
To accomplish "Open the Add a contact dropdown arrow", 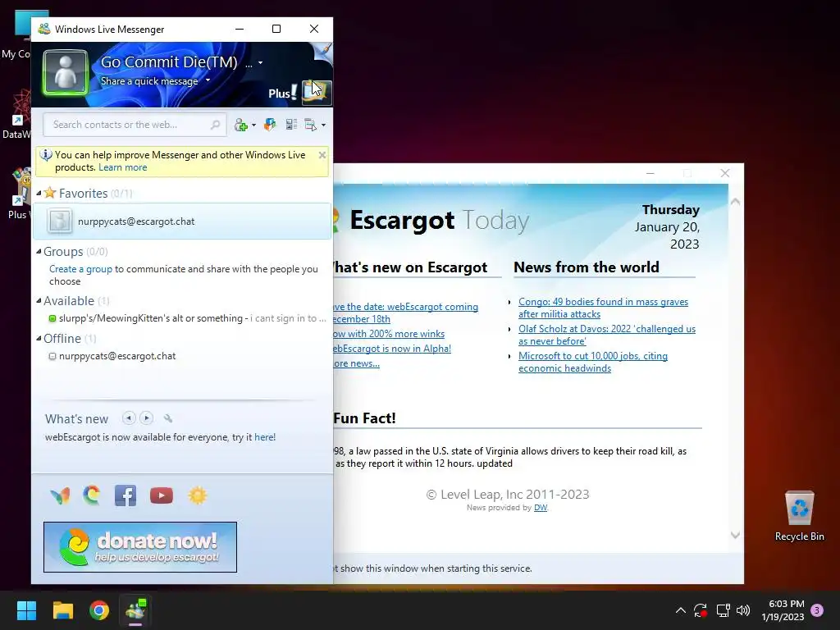I will 254,126.
